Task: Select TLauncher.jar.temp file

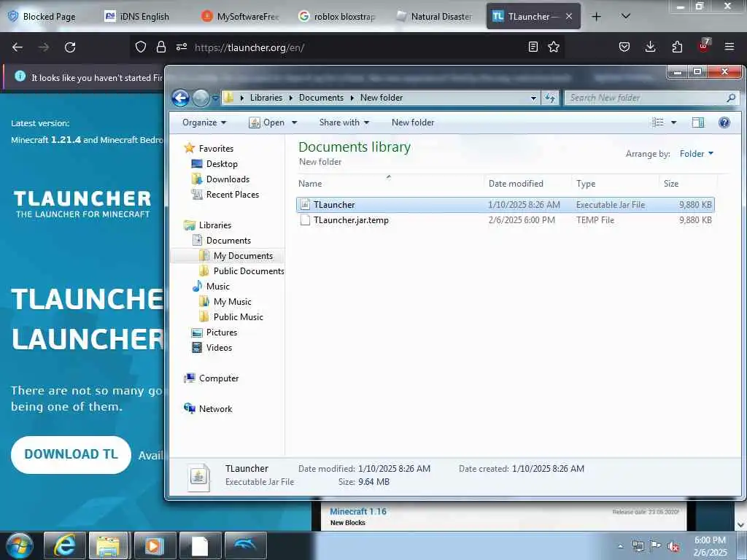Action: pos(505,220)
